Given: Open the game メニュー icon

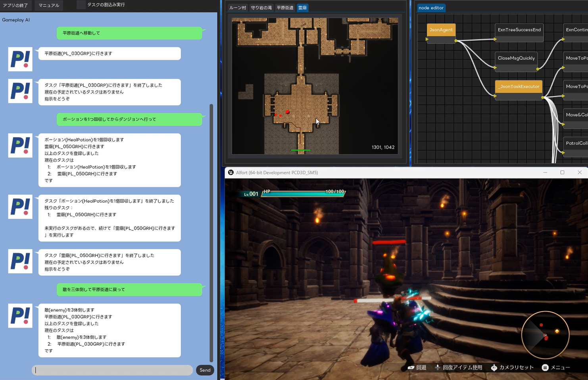Looking at the screenshot, I should 545,368.
